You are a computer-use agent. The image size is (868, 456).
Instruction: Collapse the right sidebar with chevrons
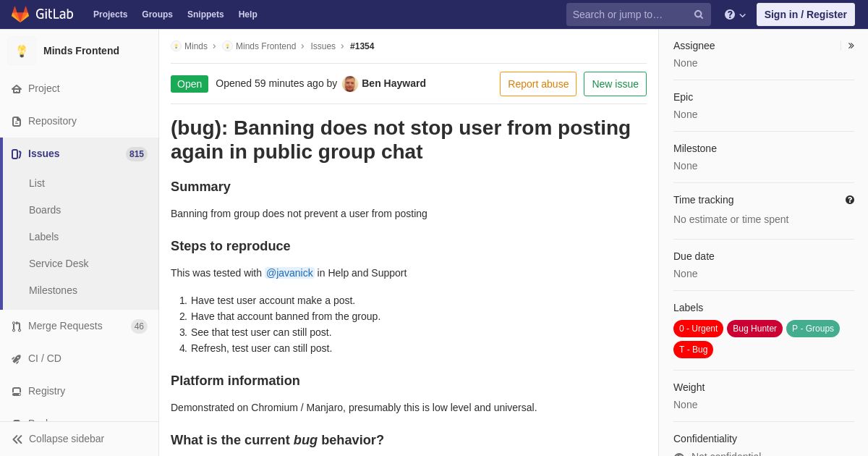tap(851, 46)
